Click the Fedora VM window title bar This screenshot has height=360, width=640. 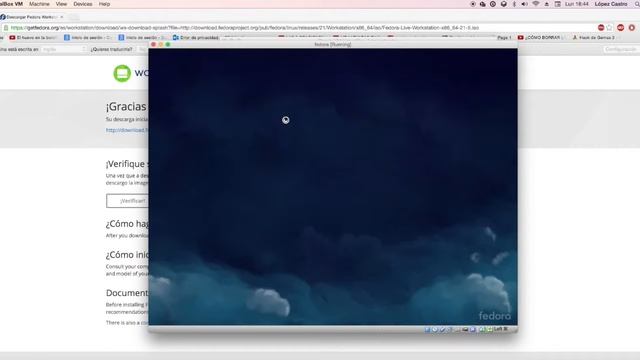point(333,44)
